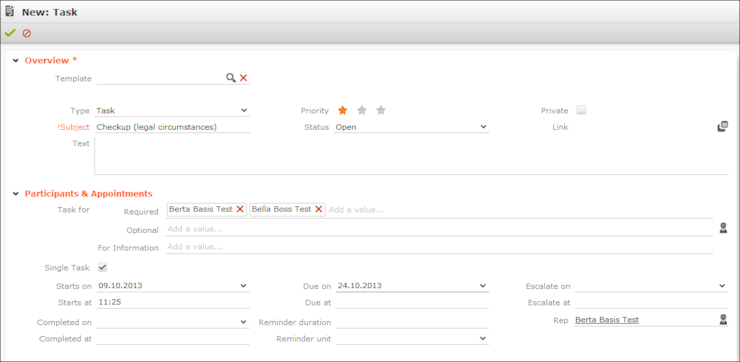Click the red cancel icon in toolbar
Screen dimensions: 740x362
27,34
